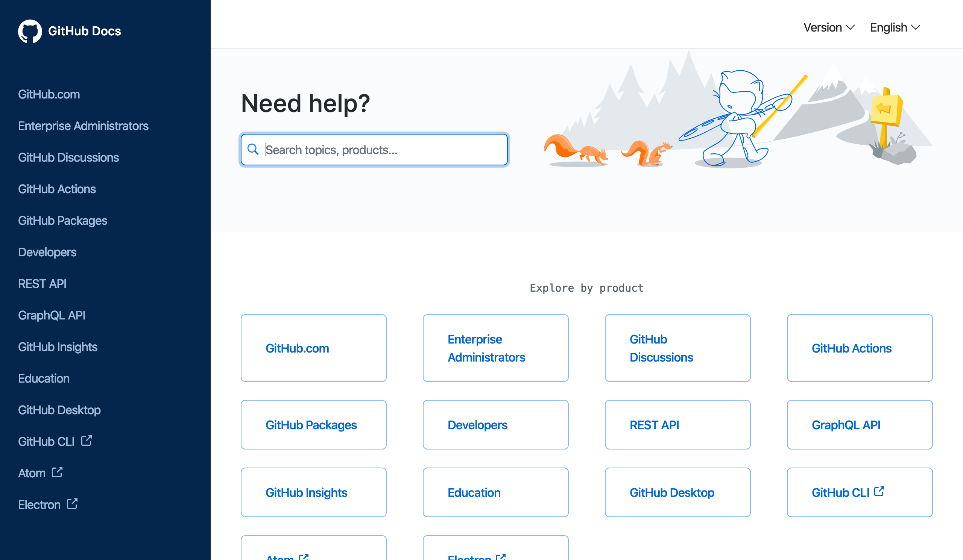Viewport: 963px width, 560px height.
Task: Click external link icon on GitHub CLI card
Action: (879, 491)
